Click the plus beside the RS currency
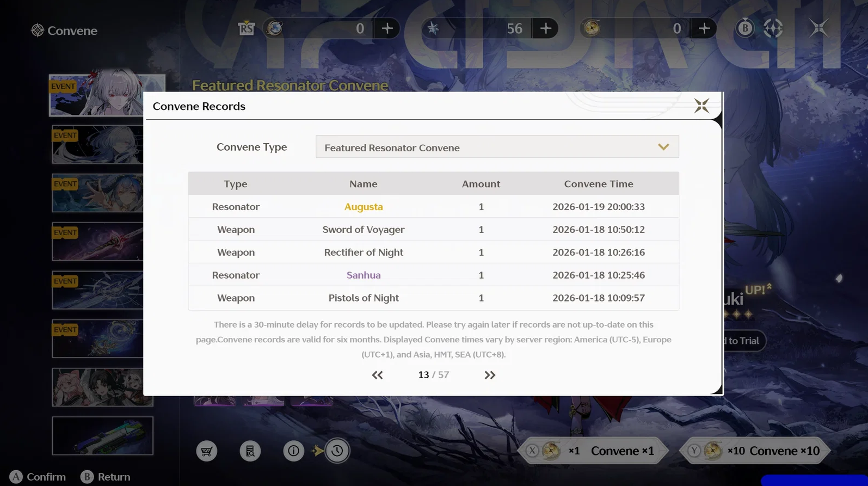The image size is (868, 486). [387, 28]
